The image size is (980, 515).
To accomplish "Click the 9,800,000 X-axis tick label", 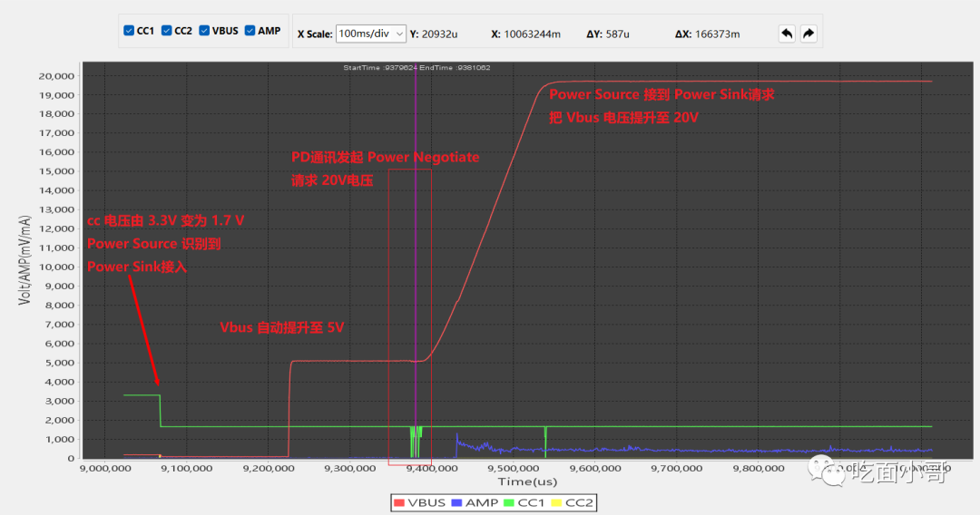I will [x=759, y=468].
